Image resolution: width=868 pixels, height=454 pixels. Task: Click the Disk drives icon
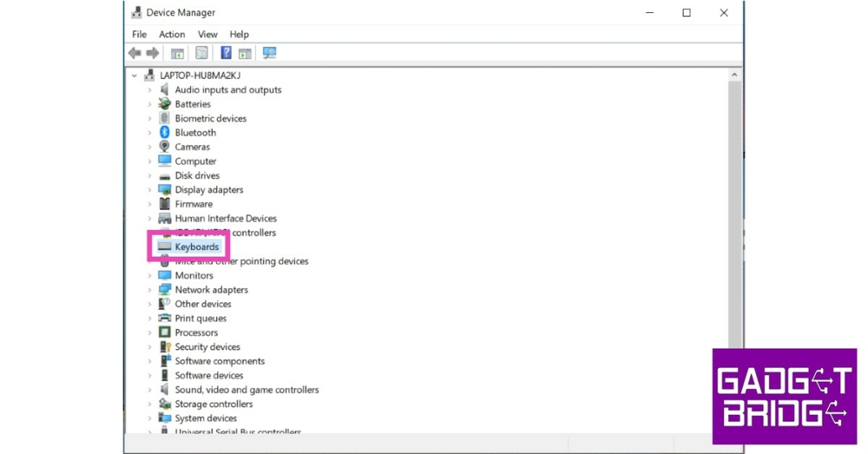(164, 176)
